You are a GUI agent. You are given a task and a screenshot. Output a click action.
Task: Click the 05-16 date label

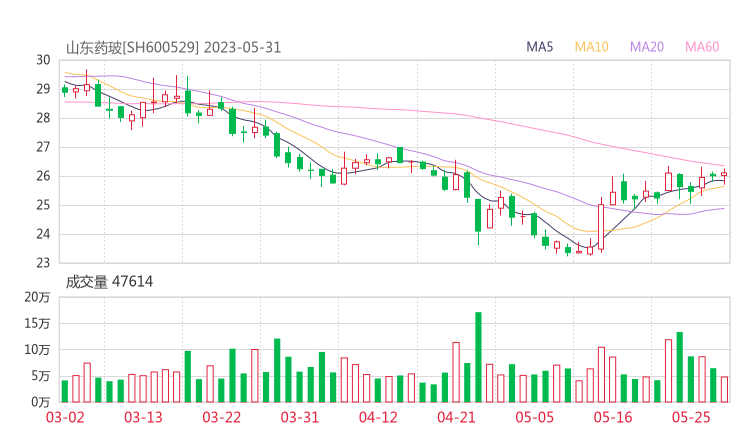(612, 417)
